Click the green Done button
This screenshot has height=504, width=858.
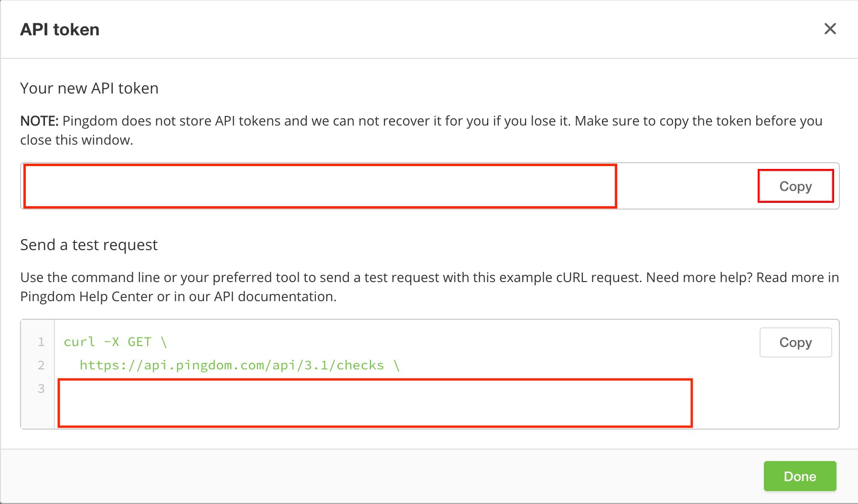coord(800,476)
